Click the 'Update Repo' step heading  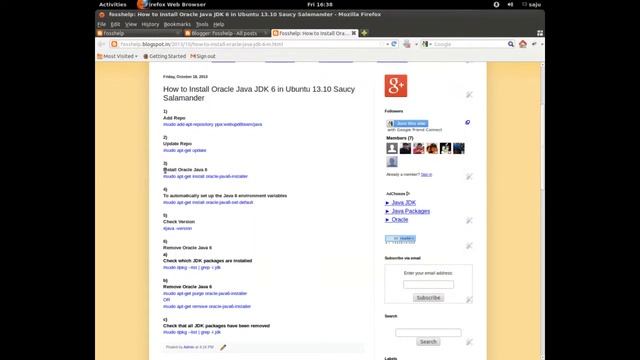(177, 144)
